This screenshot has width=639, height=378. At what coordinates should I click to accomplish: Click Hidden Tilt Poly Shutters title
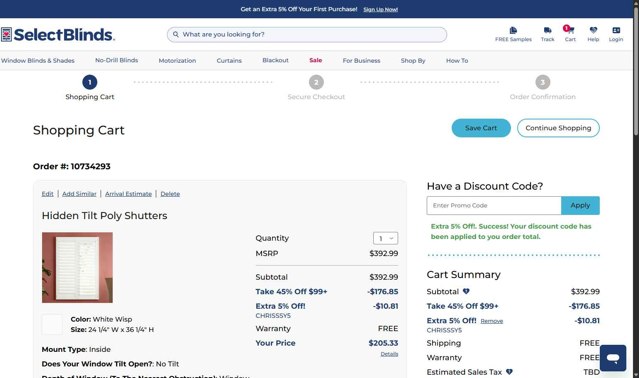(x=104, y=215)
